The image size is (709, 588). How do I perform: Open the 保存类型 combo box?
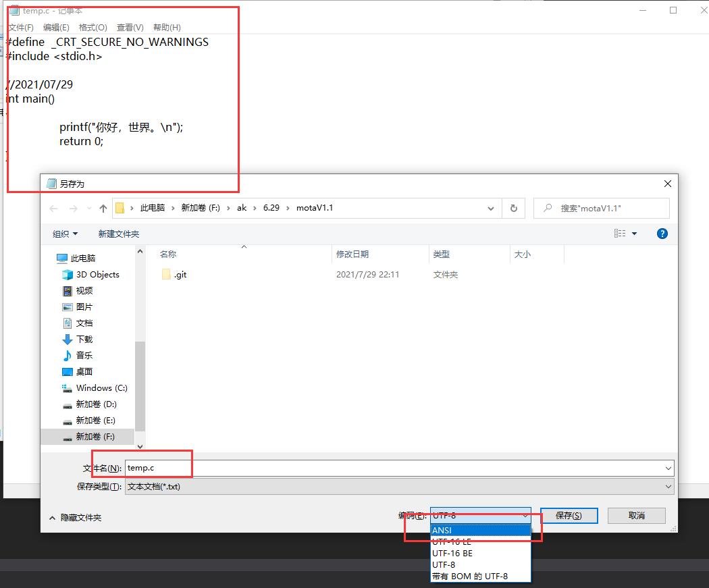click(x=399, y=487)
